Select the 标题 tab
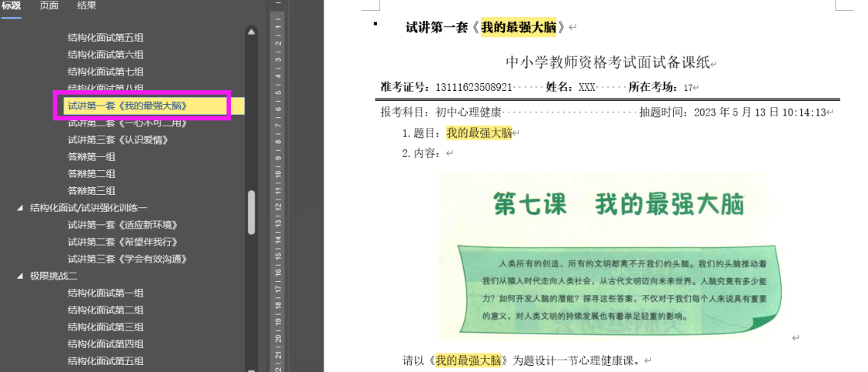 tap(11, 6)
